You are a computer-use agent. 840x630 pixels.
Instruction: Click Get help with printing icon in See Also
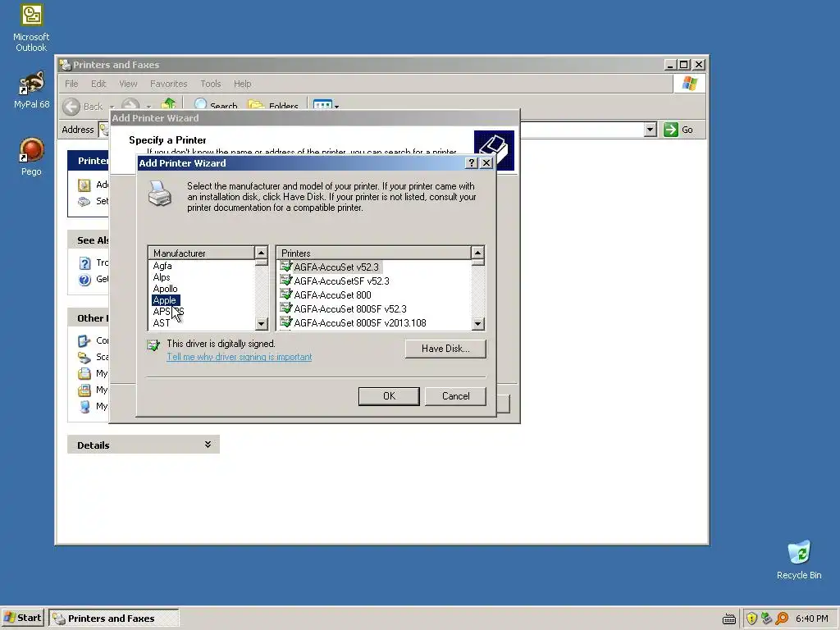coord(84,280)
